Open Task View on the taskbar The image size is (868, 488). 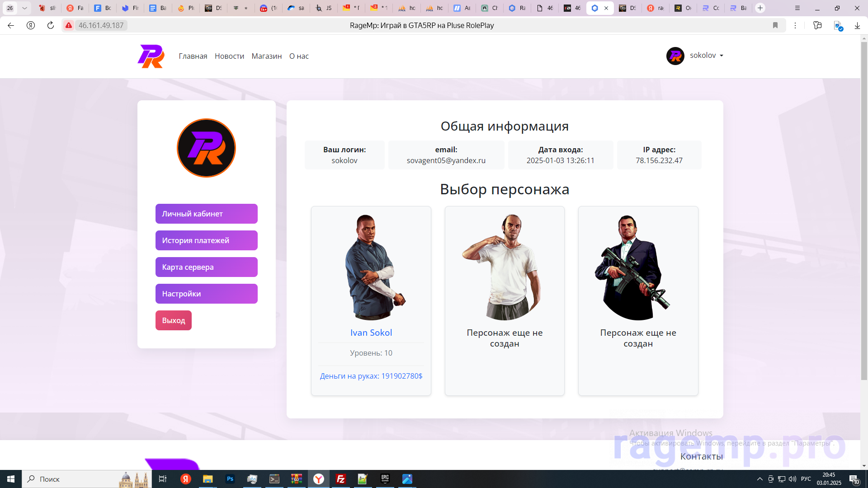coord(163,479)
